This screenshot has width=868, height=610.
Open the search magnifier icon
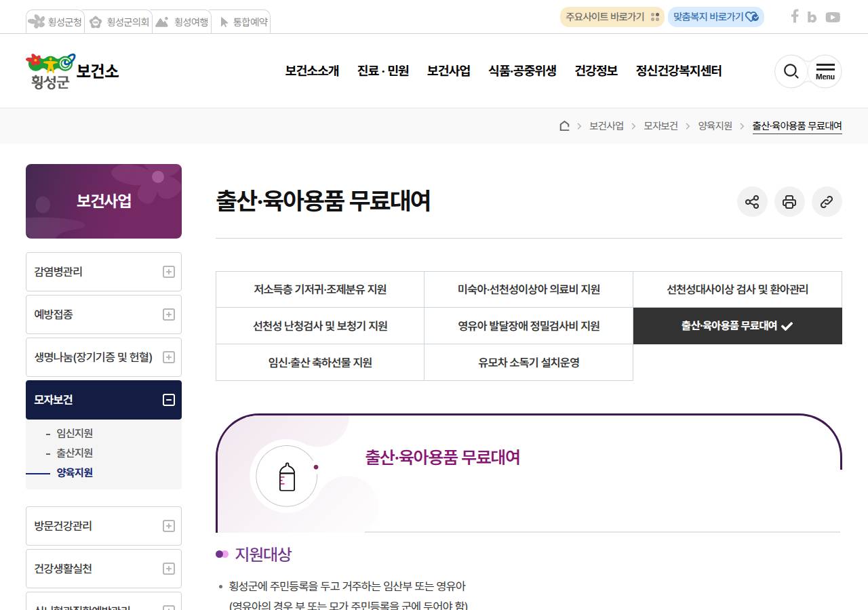[x=791, y=71]
